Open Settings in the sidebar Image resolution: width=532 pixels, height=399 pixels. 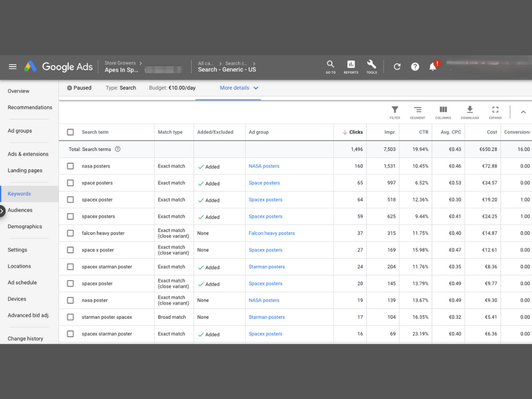18,250
